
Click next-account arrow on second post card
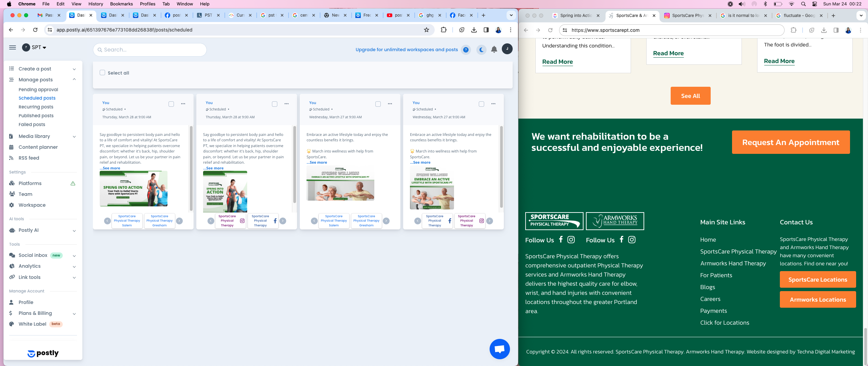(283, 221)
